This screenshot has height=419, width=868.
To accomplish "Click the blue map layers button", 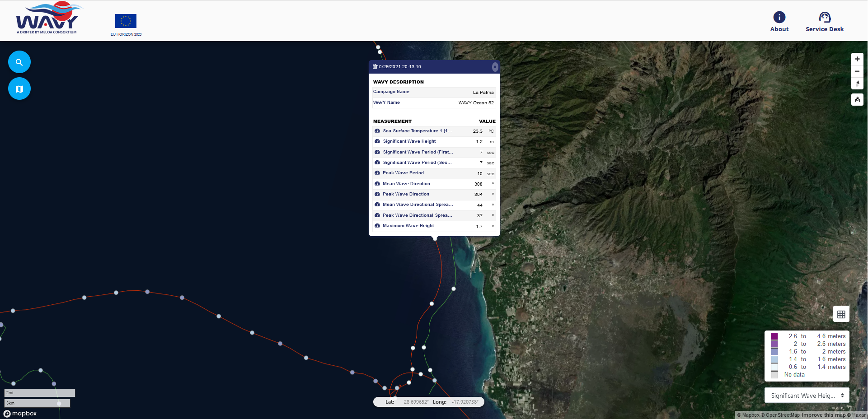I will pos(19,89).
